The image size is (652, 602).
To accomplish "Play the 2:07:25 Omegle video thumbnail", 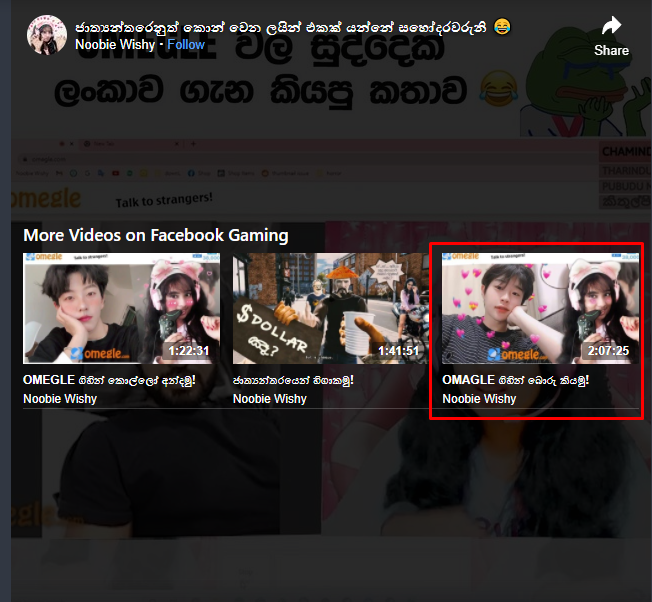I will point(540,308).
